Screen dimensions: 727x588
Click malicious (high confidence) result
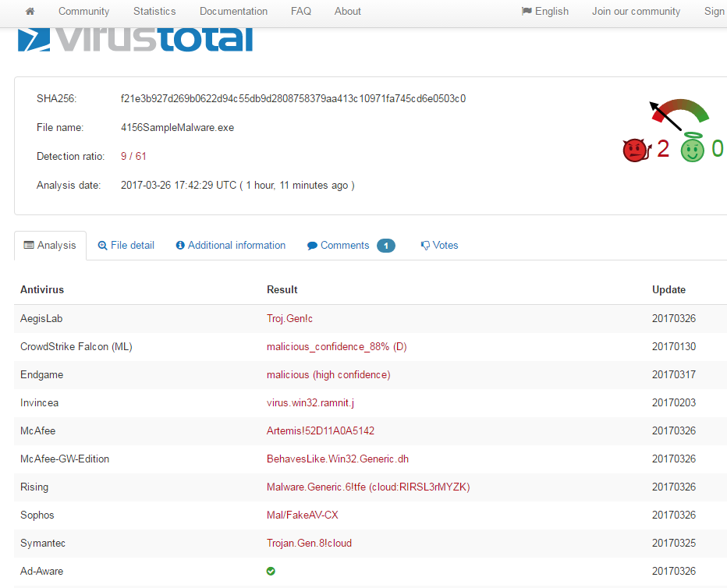tap(328, 375)
